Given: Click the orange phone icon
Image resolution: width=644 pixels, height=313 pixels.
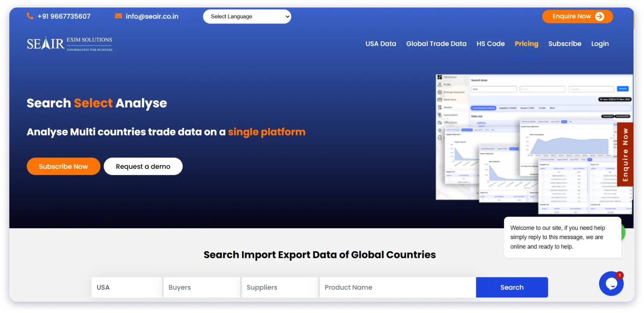Looking at the screenshot, I should [x=30, y=16].
